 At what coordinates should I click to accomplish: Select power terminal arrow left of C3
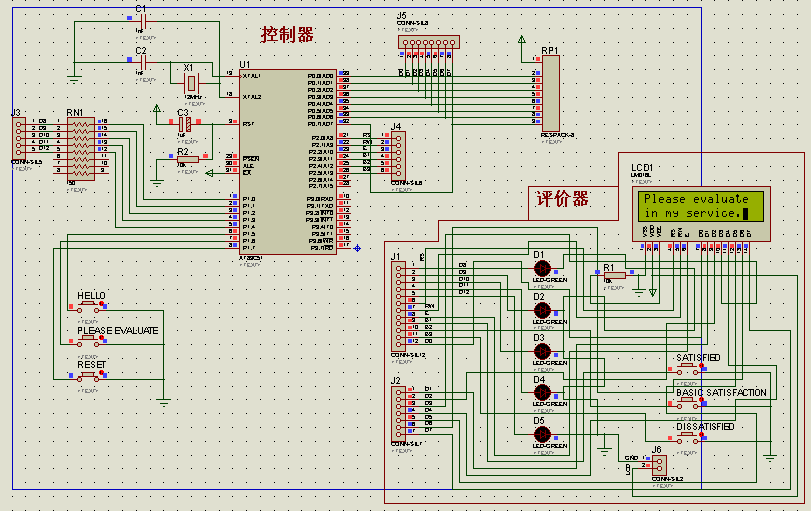click(157, 109)
